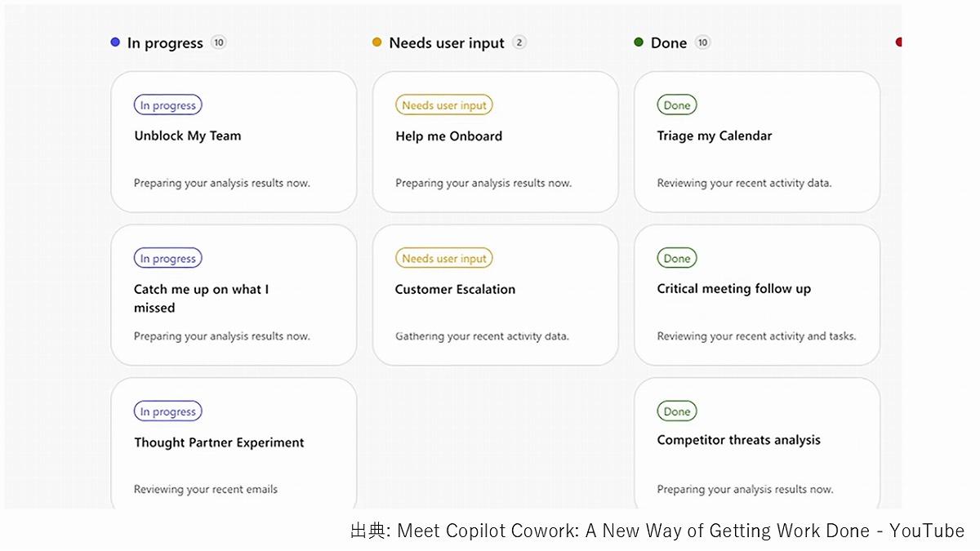Click the Done column count badge
The width and height of the screenshot is (980, 551).
pos(702,42)
